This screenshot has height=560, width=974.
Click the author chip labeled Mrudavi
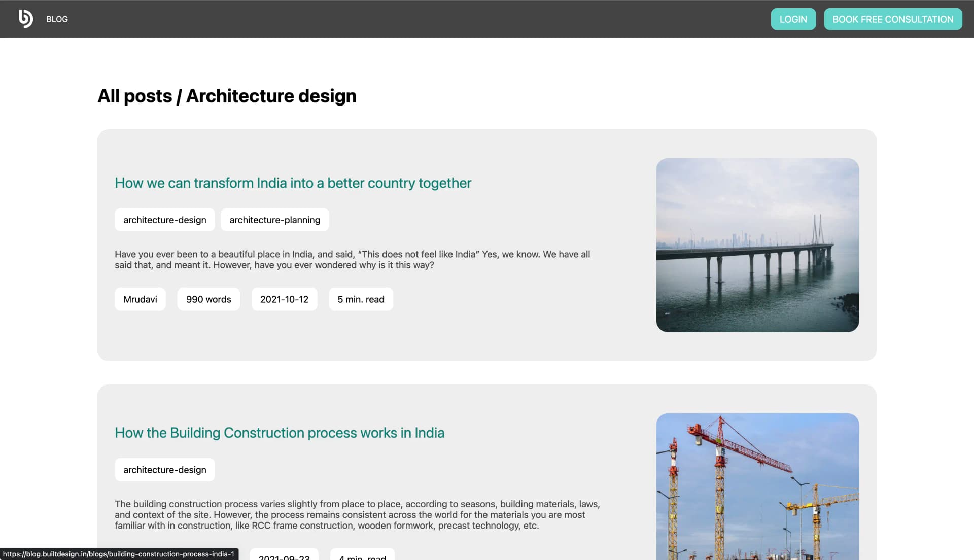[x=140, y=299]
